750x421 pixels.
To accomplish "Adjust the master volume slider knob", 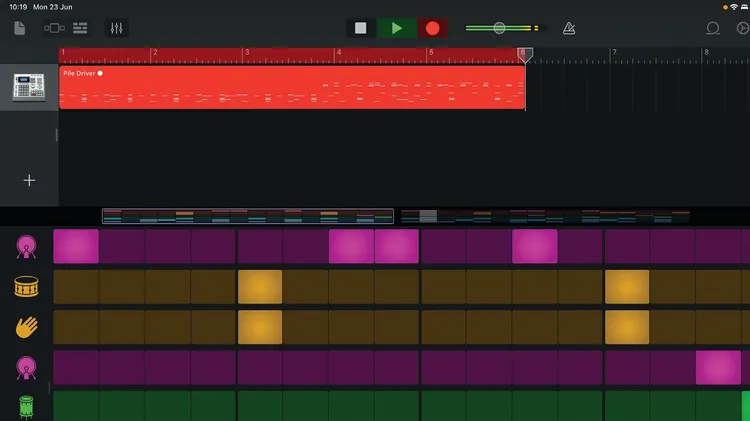I will coord(499,28).
